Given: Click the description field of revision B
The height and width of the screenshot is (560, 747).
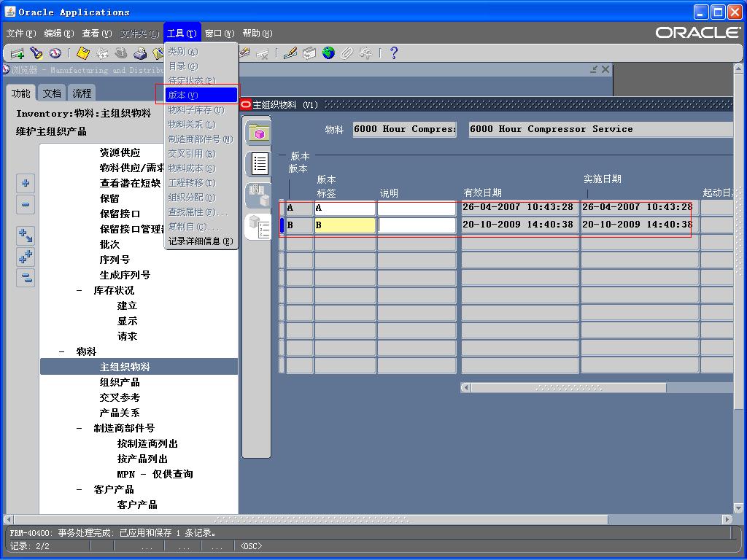Looking at the screenshot, I should click(x=417, y=225).
